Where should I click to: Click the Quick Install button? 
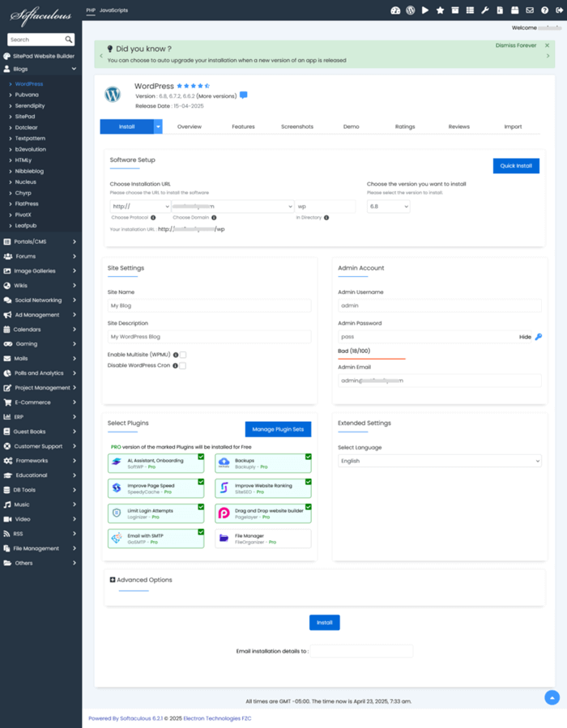516,166
